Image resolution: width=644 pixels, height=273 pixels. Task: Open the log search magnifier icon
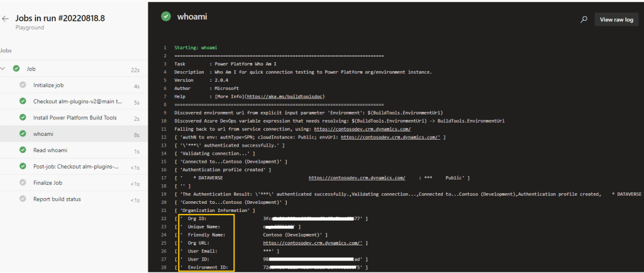pyautogui.click(x=584, y=19)
